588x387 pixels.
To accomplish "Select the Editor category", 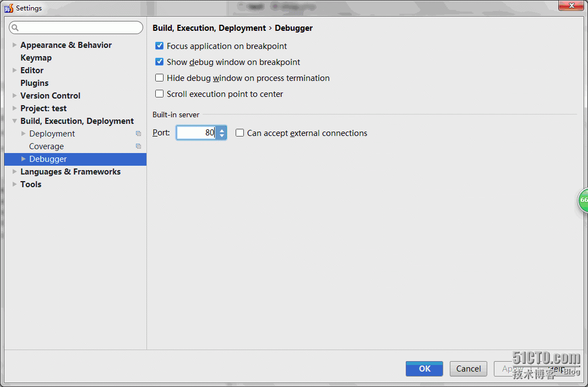I will tap(32, 70).
